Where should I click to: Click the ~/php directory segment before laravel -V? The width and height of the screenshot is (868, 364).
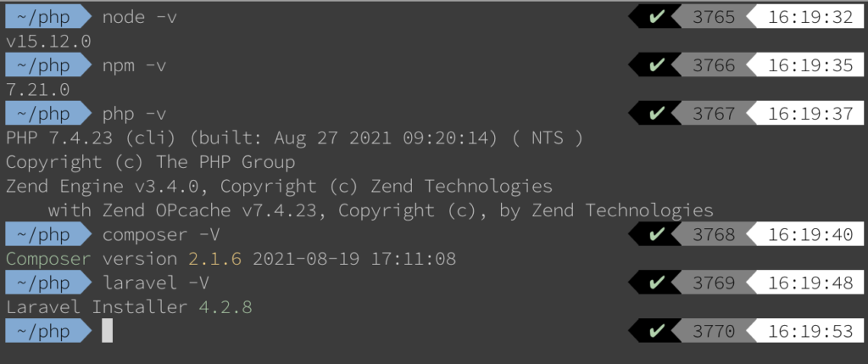click(x=44, y=283)
